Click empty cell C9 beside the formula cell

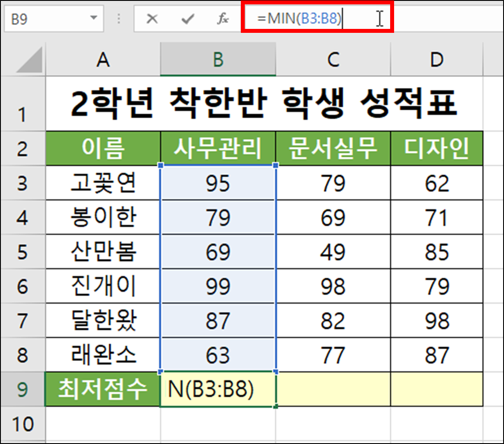(x=334, y=390)
